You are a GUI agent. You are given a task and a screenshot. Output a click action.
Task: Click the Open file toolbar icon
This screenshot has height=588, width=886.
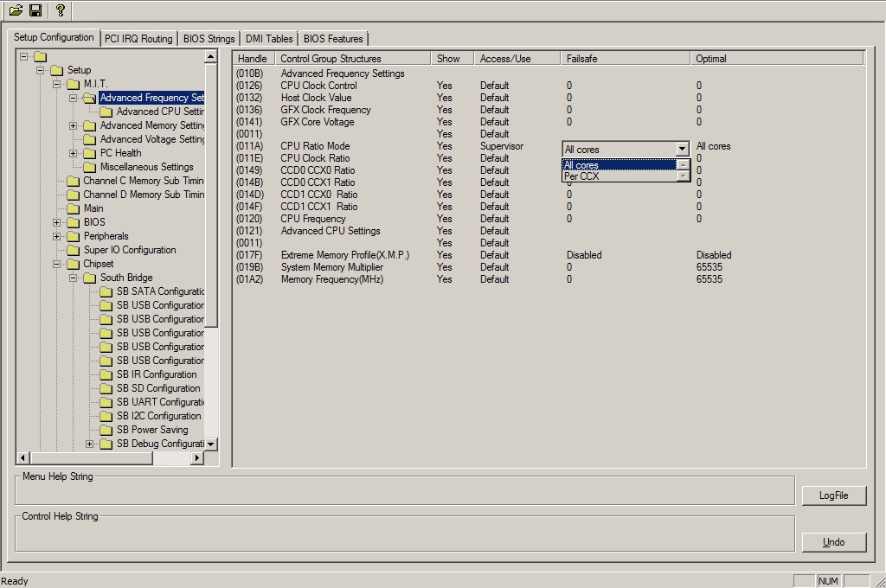coord(16,10)
